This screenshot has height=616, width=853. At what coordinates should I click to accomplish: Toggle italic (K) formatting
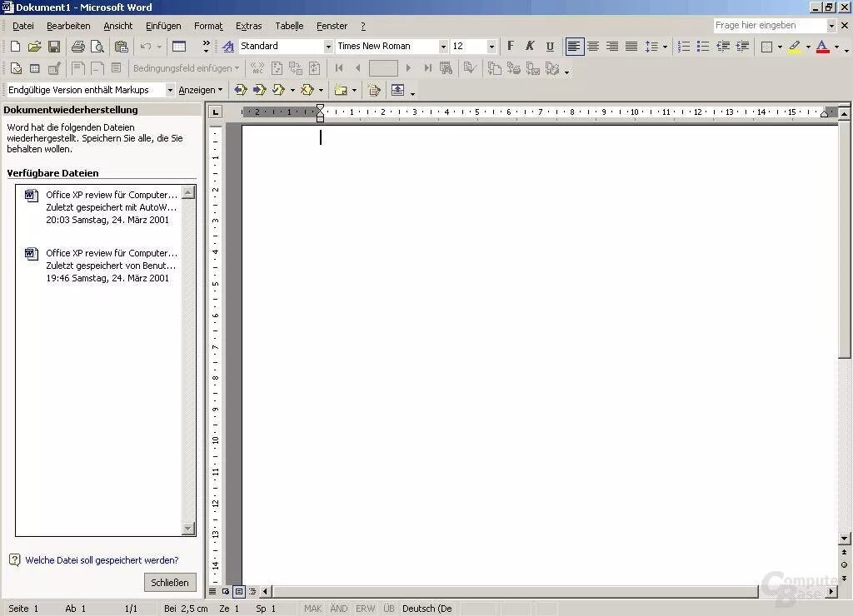pos(529,47)
